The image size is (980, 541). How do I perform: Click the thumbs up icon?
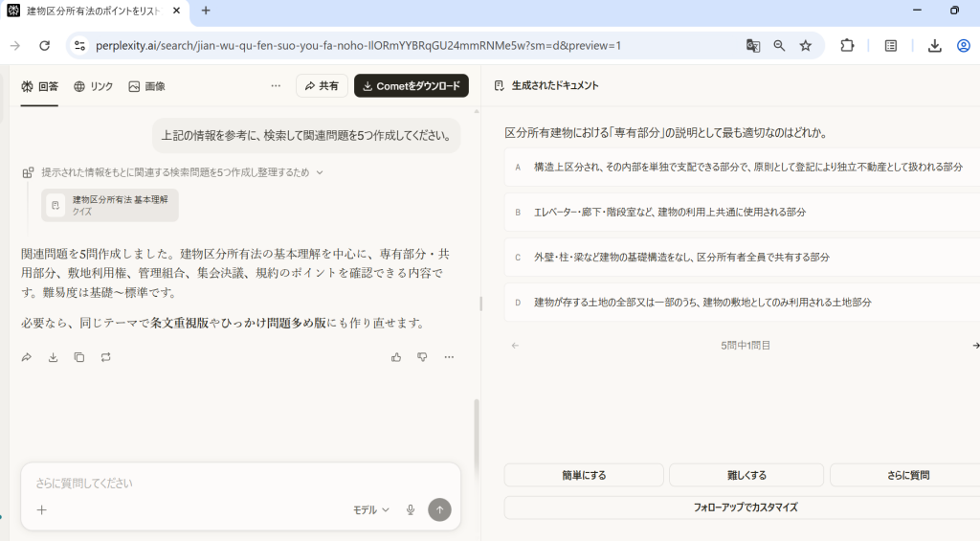[396, 357]
